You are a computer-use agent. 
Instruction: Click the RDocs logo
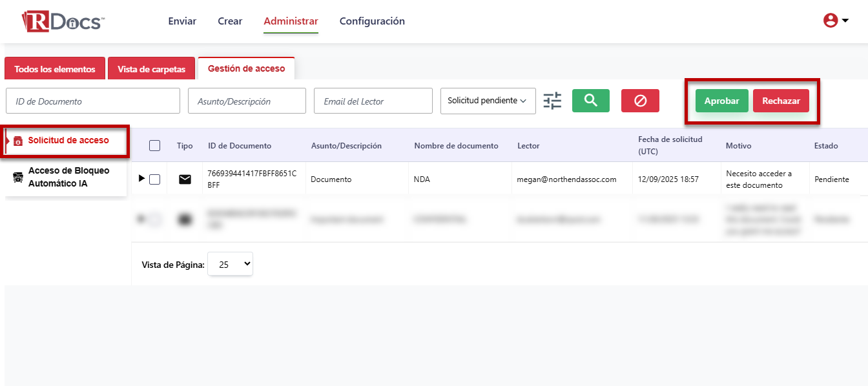click(x=63, y=21)
